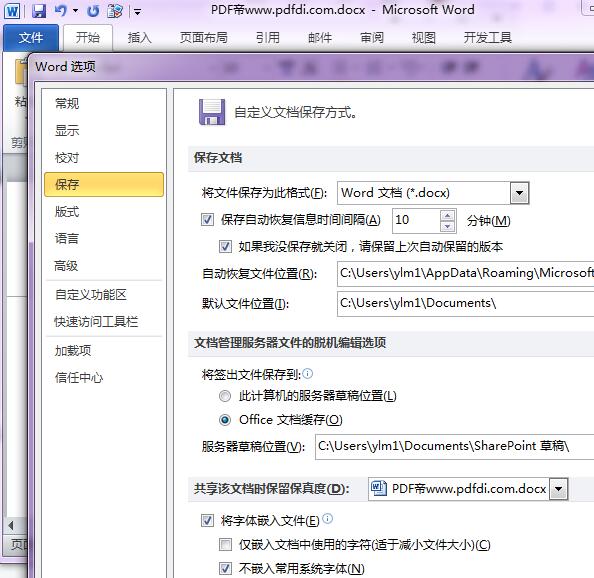Increase AutoRecover interval with up spinner
This screenshot has height=578, width=594.
tap(448, 215)
